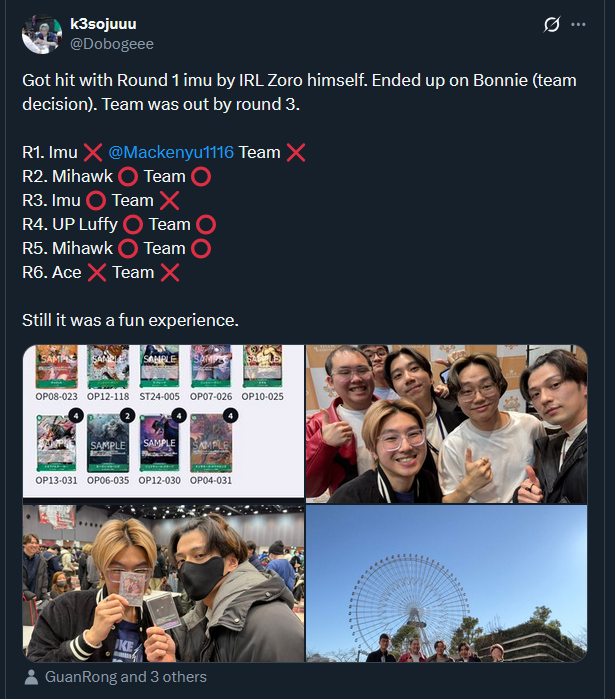Viewport: 615px width, 699px height.
Task: Click the ST24-005 card image
Action: pyautogui.click(x=160, y=366)
